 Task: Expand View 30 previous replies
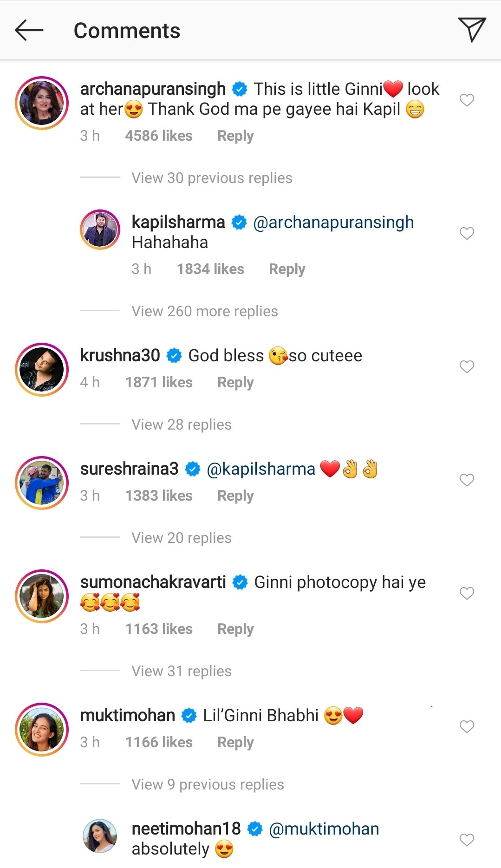(212, 178)
